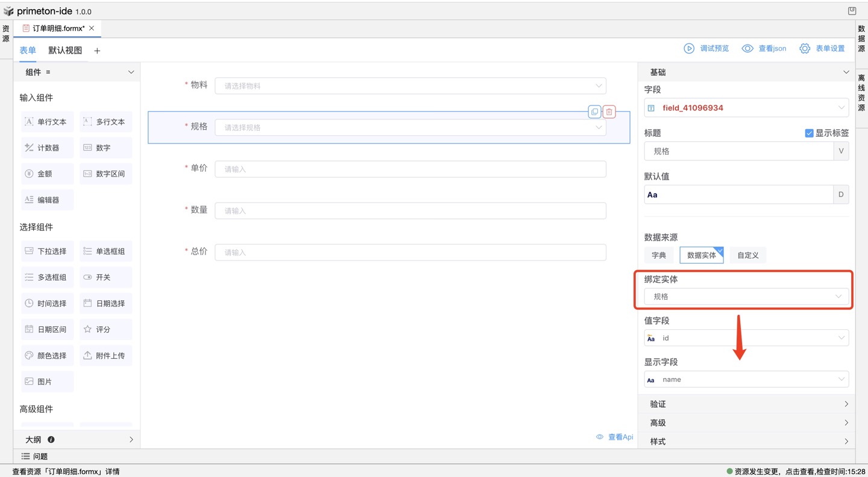Screen dimensions: 868x477
Task: Click the 查看json button
Action: 764,48
